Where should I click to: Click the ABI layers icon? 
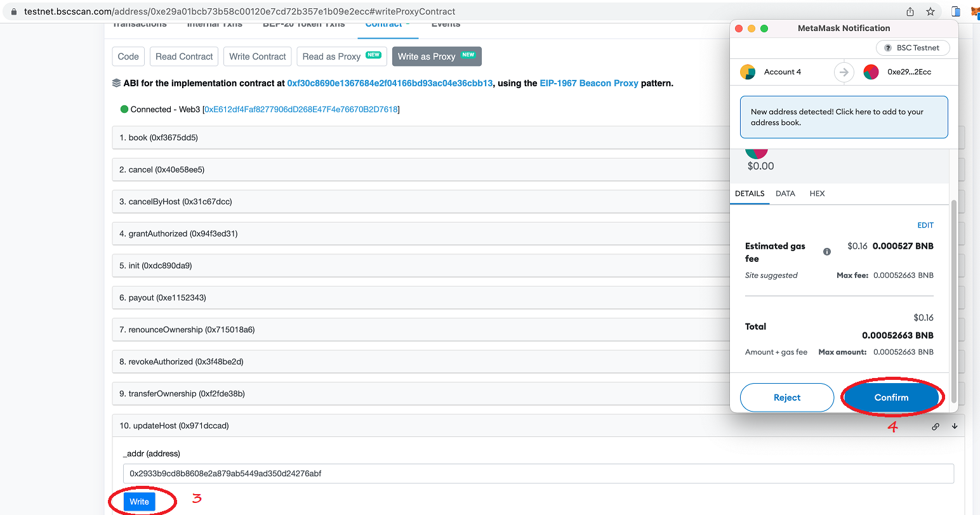[116, 83]
